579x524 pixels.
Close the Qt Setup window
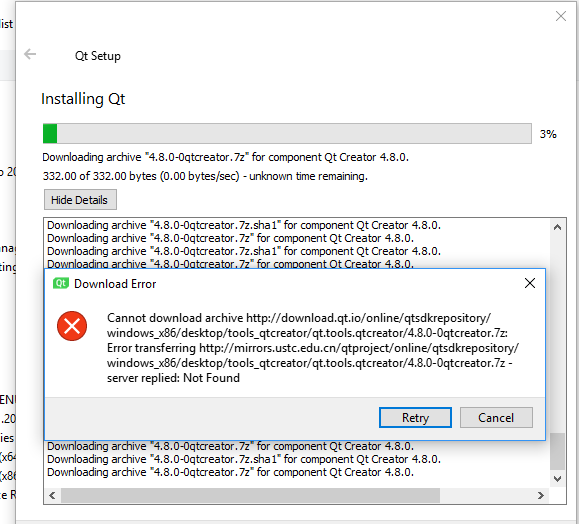click(561, 16)
